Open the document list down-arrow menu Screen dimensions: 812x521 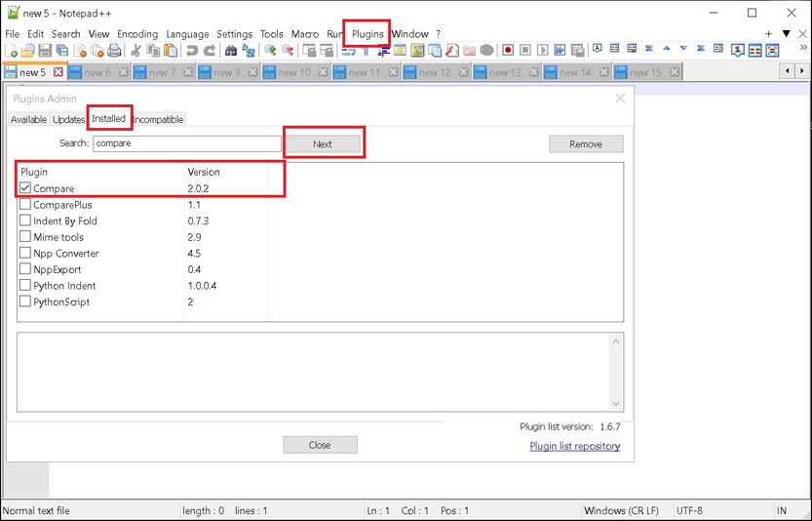click(787, 34)
